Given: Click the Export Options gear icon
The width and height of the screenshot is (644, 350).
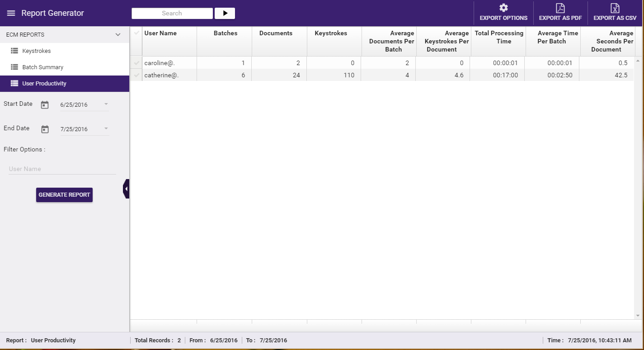Looking at the screenshot, I should click(503, 8).
